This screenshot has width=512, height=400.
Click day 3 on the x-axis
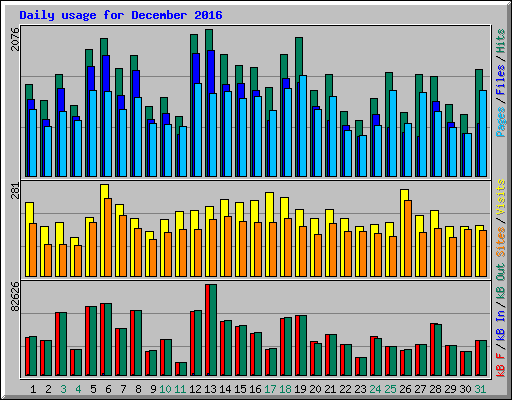tap(63, 389)
